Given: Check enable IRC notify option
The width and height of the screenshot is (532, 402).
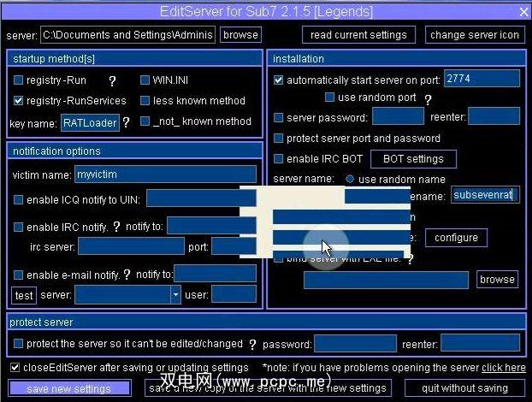Looking at the screenshot, I should [x=18, y=227].
